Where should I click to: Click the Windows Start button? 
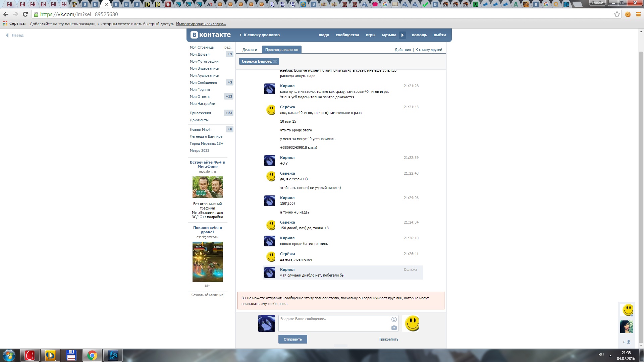[x=9, y=355]
